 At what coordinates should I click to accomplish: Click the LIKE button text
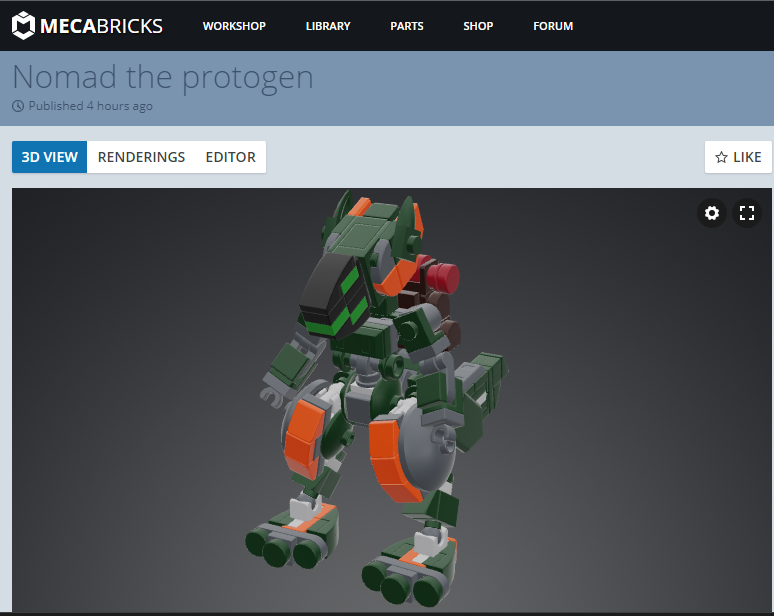(x=747, y=157)
